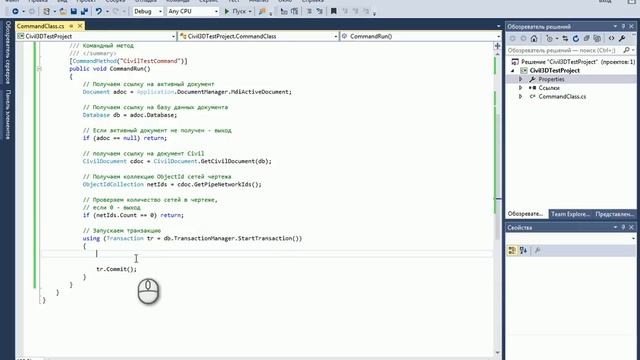Click the CivilTestCommand string in the attribute
640x360 pixels.
click(x=150, y=61)
